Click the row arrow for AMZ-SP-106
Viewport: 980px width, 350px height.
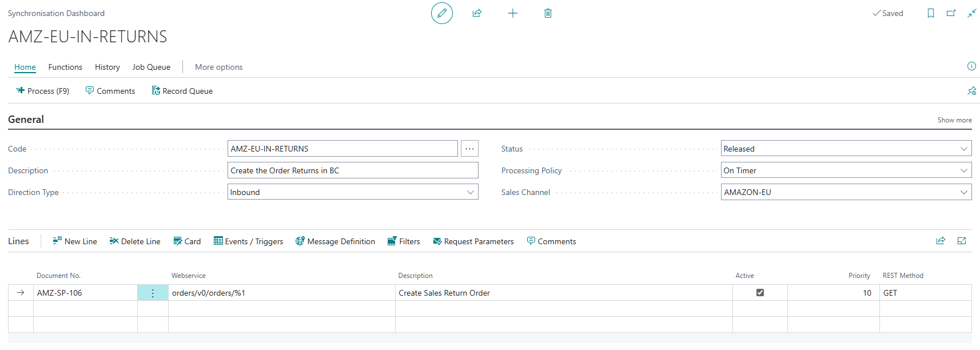(x=21, y=293)
